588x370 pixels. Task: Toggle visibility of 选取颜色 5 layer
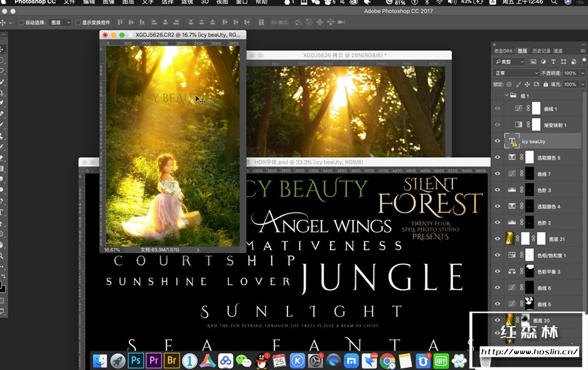498,158
